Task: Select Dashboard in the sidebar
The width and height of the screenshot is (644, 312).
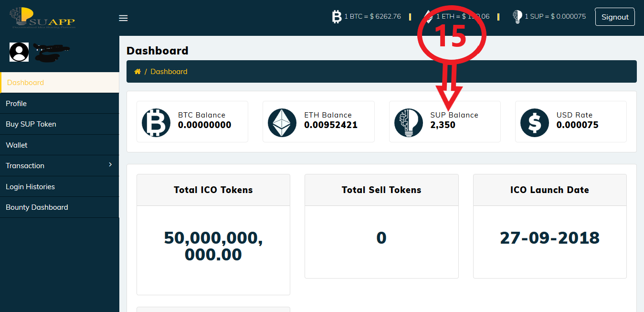Action: point(26,83)
